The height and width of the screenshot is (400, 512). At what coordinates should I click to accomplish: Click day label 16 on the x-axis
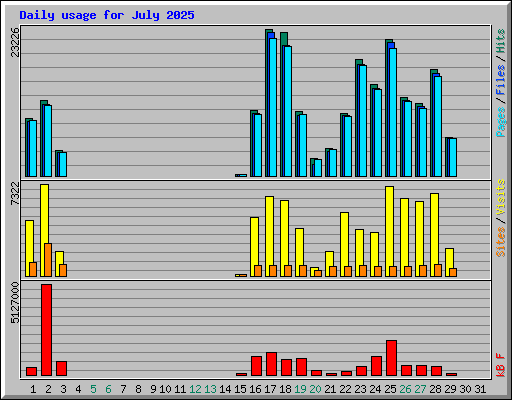point(255,389)
